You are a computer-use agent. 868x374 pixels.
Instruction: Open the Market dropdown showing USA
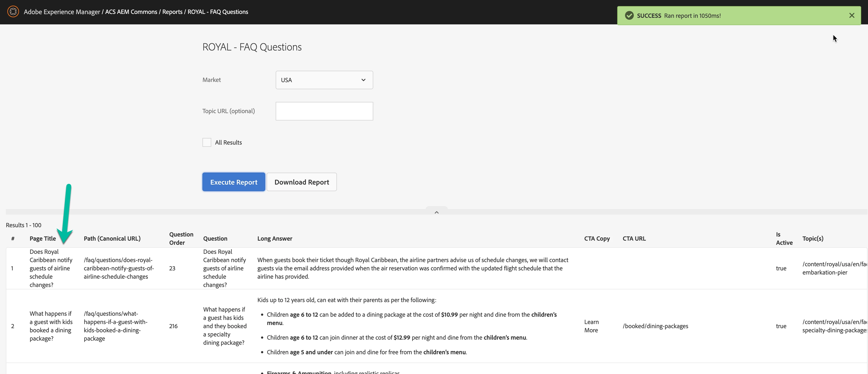[x=324, y=80]
